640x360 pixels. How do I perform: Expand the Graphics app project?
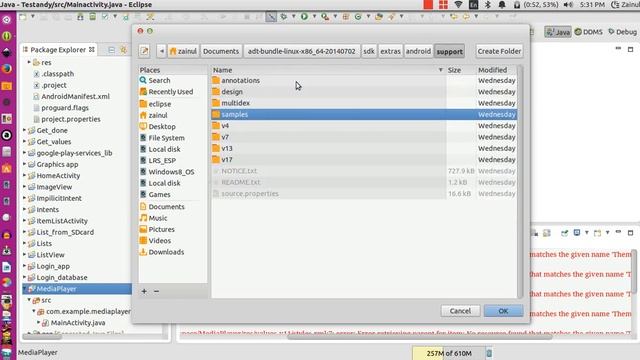[x=24, y=164]
